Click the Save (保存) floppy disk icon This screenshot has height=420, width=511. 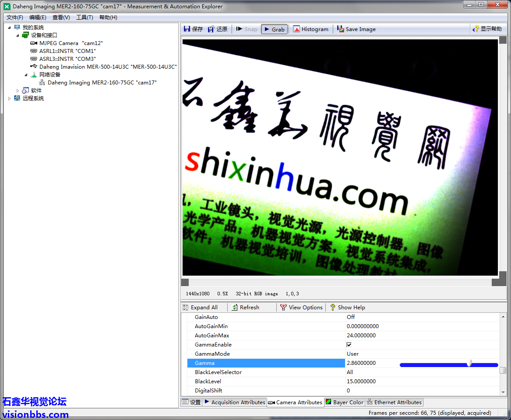(x=187, y=29)
